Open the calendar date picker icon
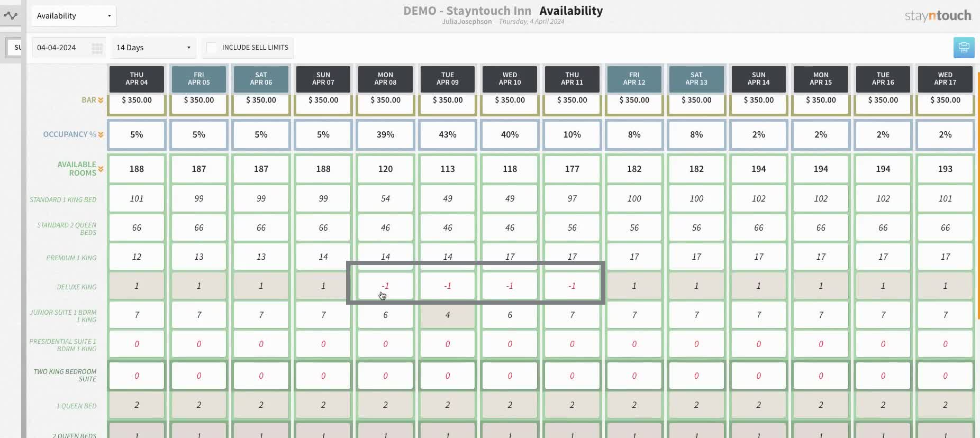 click(97, 48)
